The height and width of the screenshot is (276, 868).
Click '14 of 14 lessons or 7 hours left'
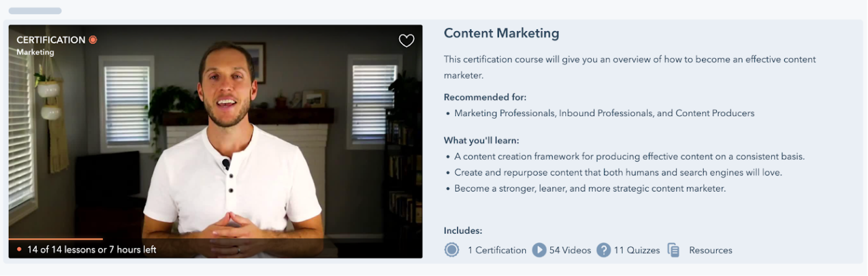(92, 250)
